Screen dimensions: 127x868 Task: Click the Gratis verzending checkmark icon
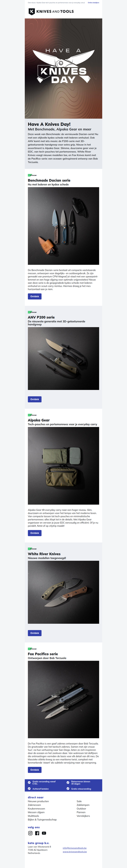(x=29, y=782)
